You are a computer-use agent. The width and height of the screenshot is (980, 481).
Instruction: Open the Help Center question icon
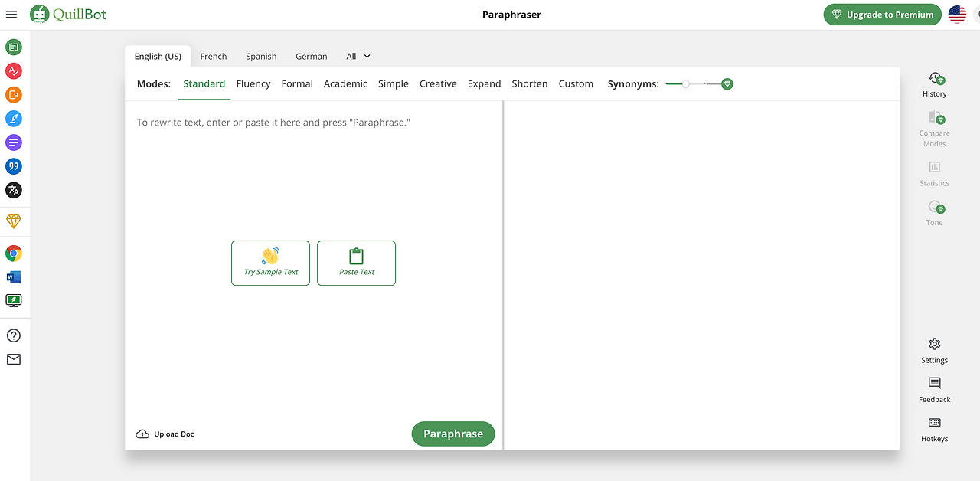click(14, 335)
